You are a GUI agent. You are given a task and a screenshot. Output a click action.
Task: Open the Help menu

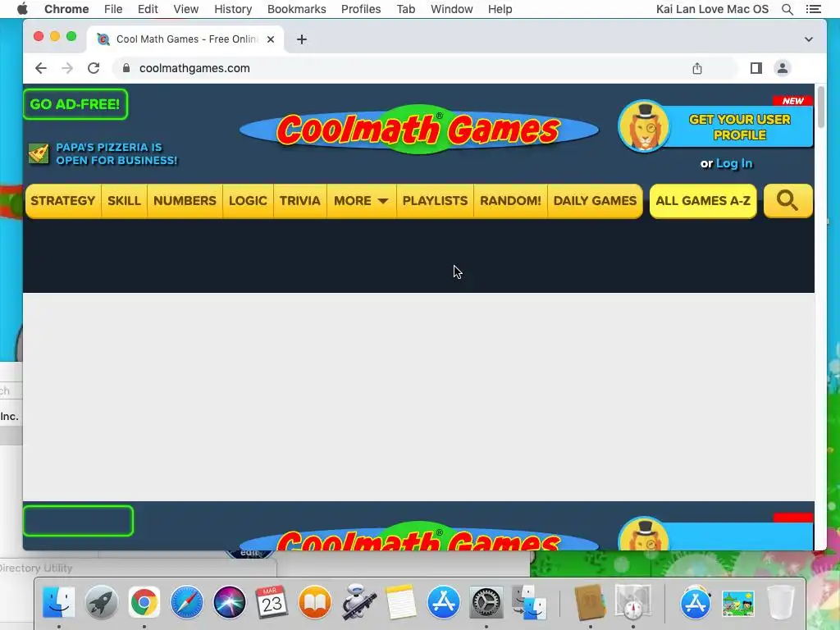[x=500, y=9]
